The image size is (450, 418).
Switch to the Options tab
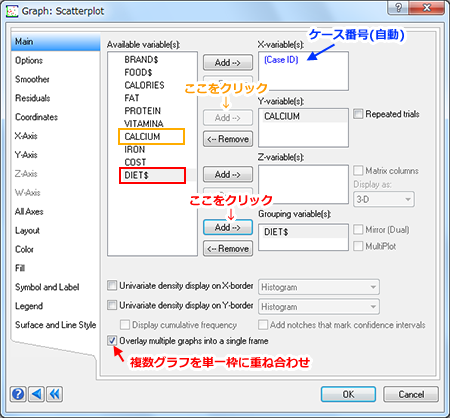click(29, 60)
